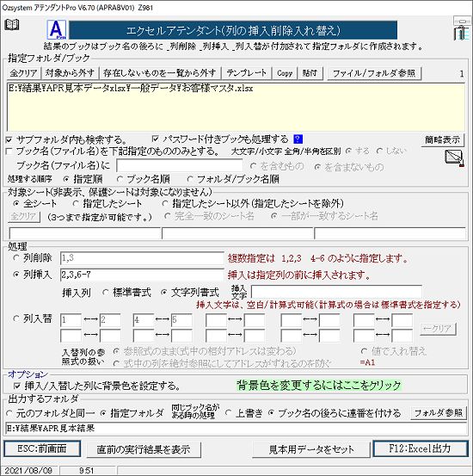
Task: Click 見本用データをセット button
Action: [311, 449]
